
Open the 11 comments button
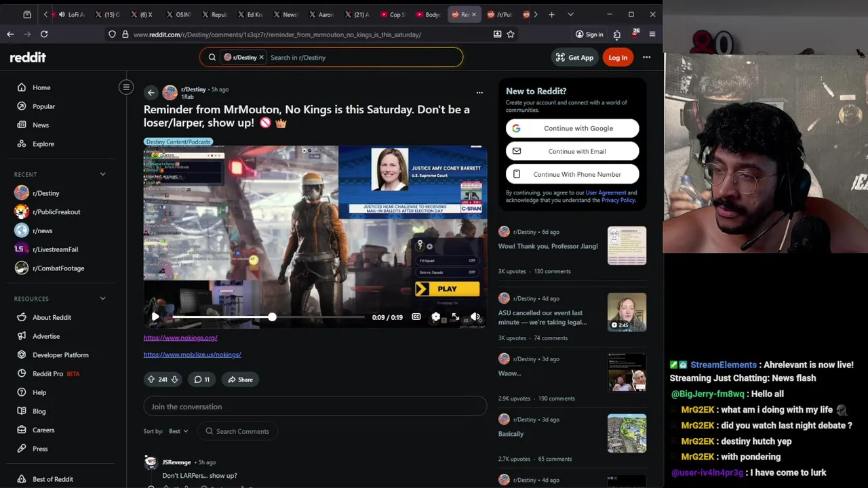pos(201,380)
